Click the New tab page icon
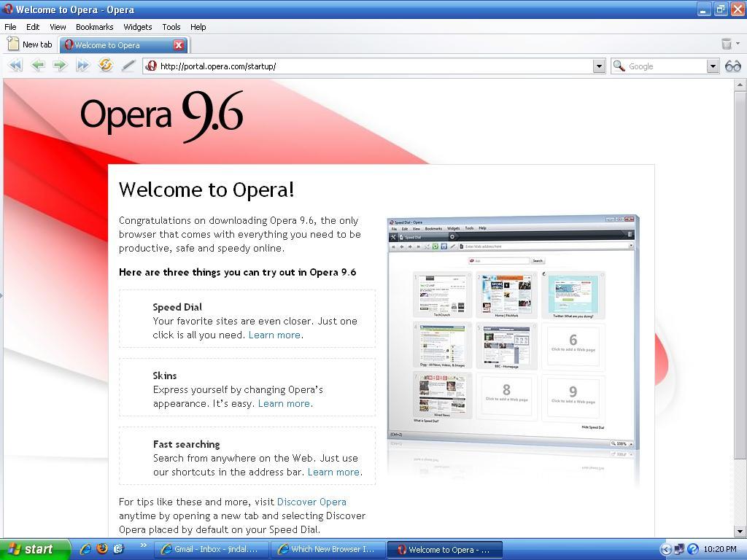 pyautogui.click(x=13, y=44)
